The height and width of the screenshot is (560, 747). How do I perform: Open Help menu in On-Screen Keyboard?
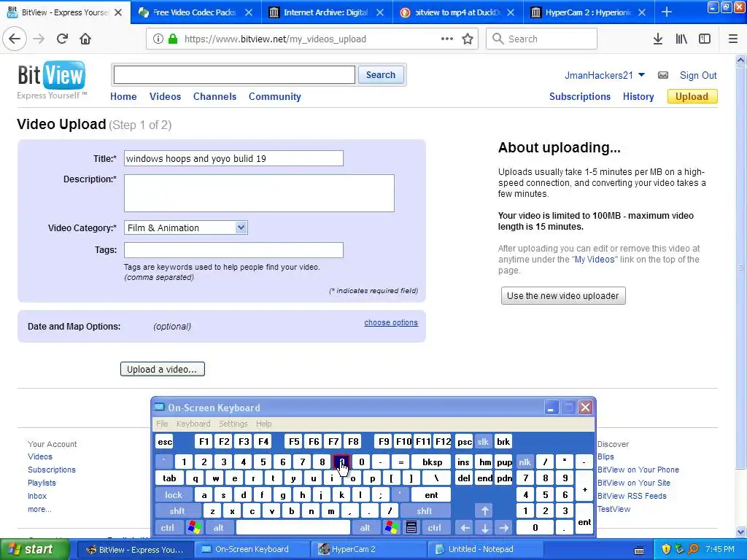(263, 424)
